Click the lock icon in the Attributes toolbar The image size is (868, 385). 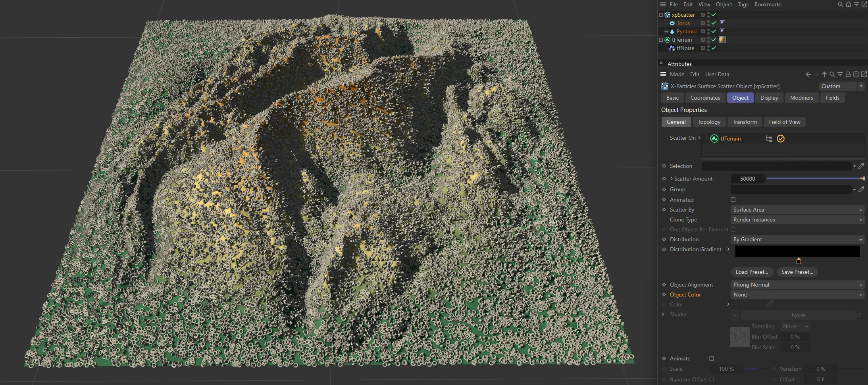848,74
